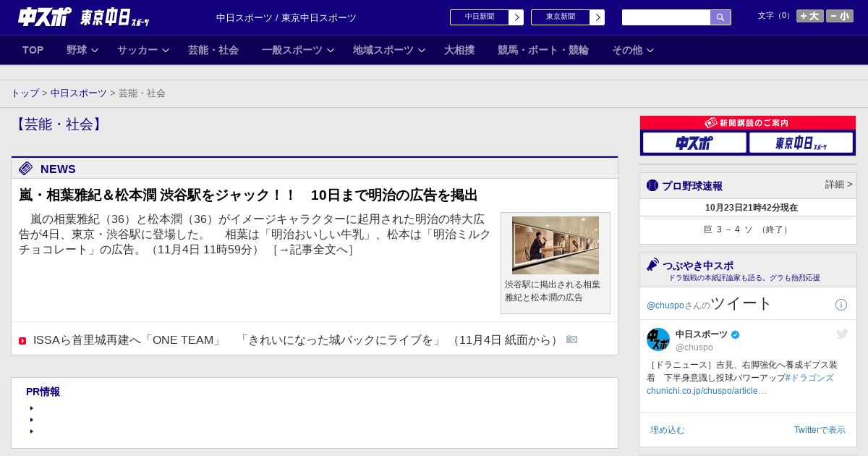
Task: Click the 詳細 > link in プロ野球速報
Action: tap(839, 185)
